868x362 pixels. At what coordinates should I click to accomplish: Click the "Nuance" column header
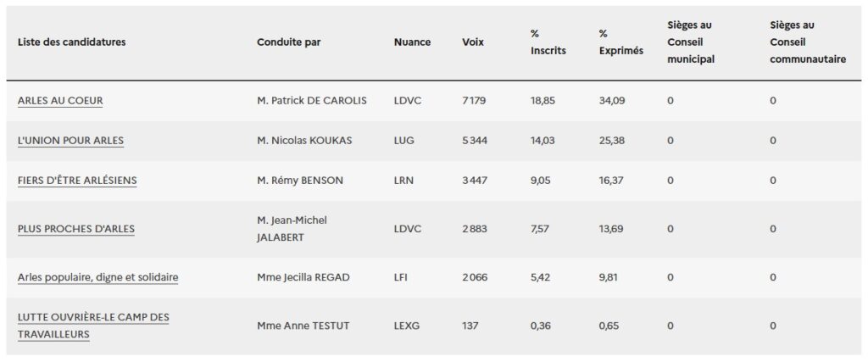coord(412,42)
